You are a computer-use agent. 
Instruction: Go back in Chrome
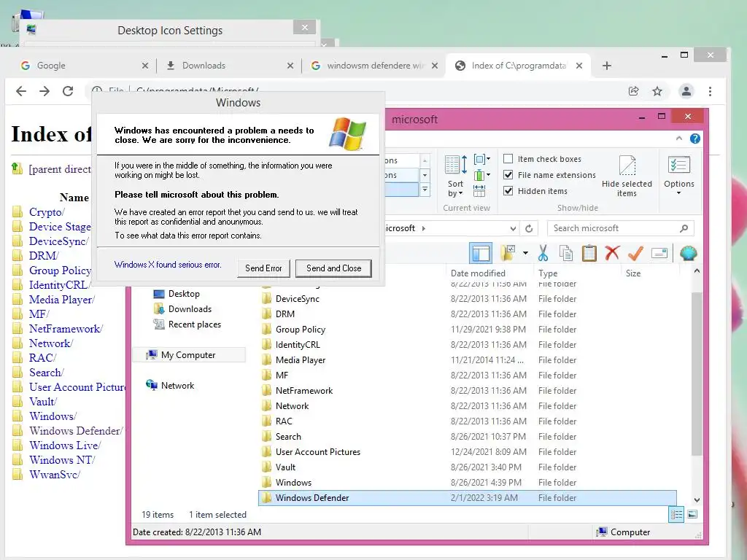click(x=21, y=91)
